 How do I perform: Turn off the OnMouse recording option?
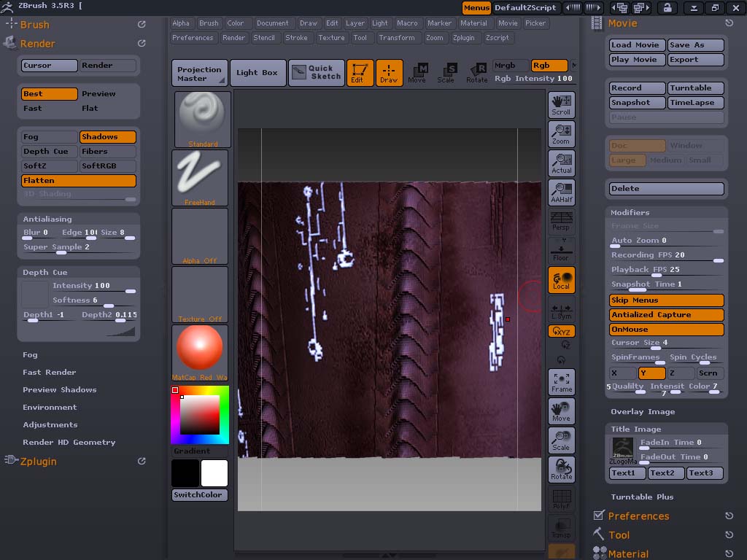[x=665, y=329]
